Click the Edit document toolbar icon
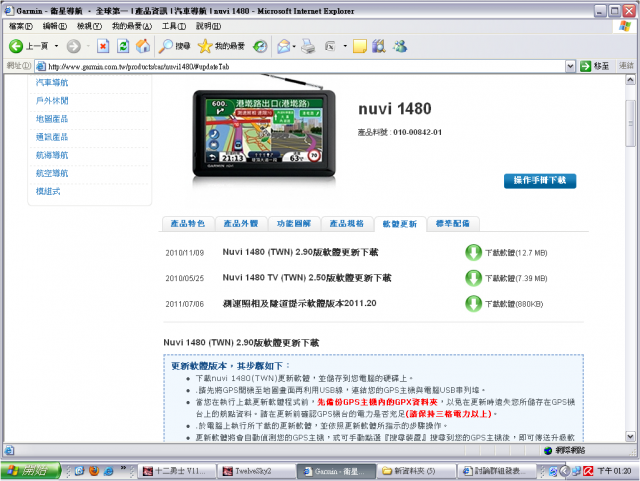The width and height of the screenshot is (640, 481). pos(330,46)
